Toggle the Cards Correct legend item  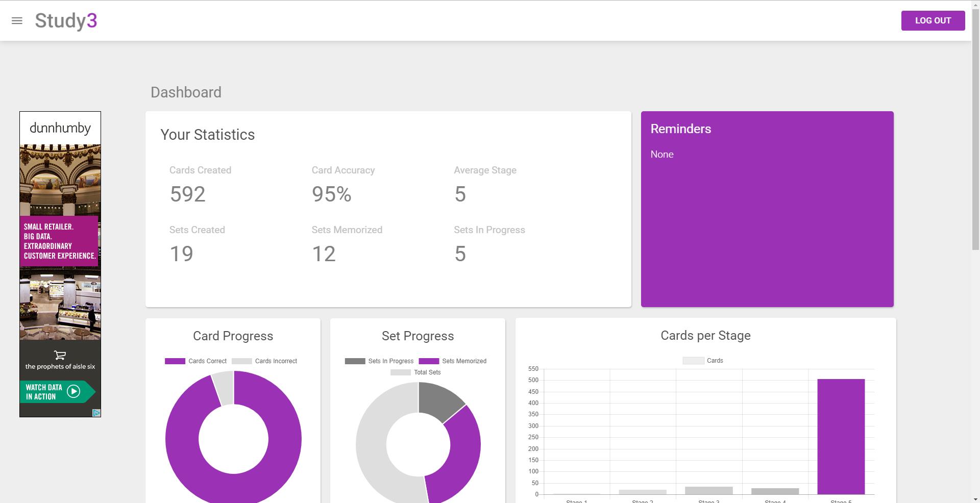click(195, 361)
